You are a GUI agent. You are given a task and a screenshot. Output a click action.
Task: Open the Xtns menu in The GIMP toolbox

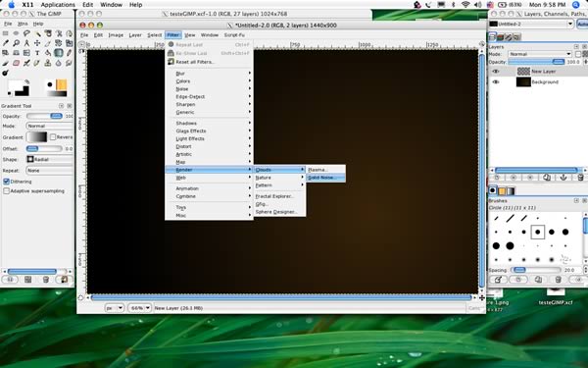[23, 24]
